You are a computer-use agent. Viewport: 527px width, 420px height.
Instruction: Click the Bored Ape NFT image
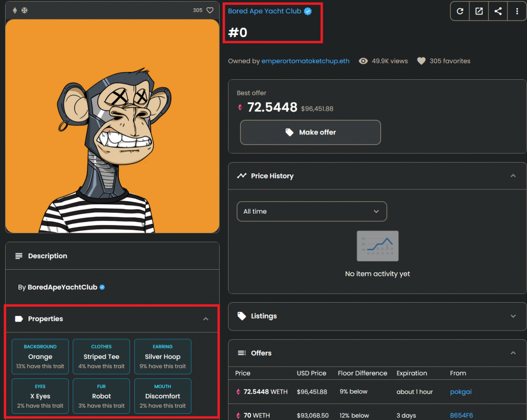coord(112,126)
